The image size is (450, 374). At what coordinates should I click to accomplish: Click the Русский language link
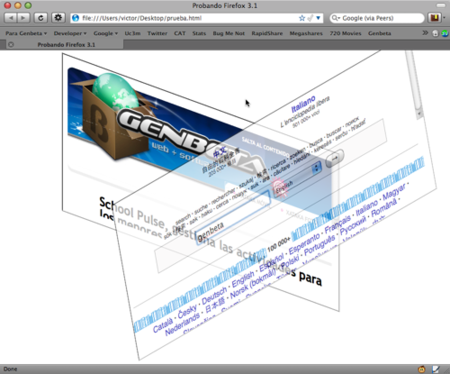[353, 227]
